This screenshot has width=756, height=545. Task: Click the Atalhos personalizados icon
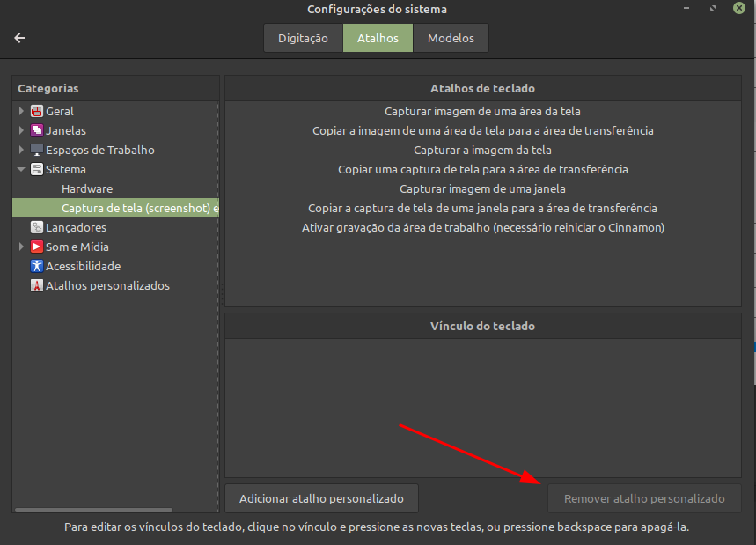coord(37,285)
